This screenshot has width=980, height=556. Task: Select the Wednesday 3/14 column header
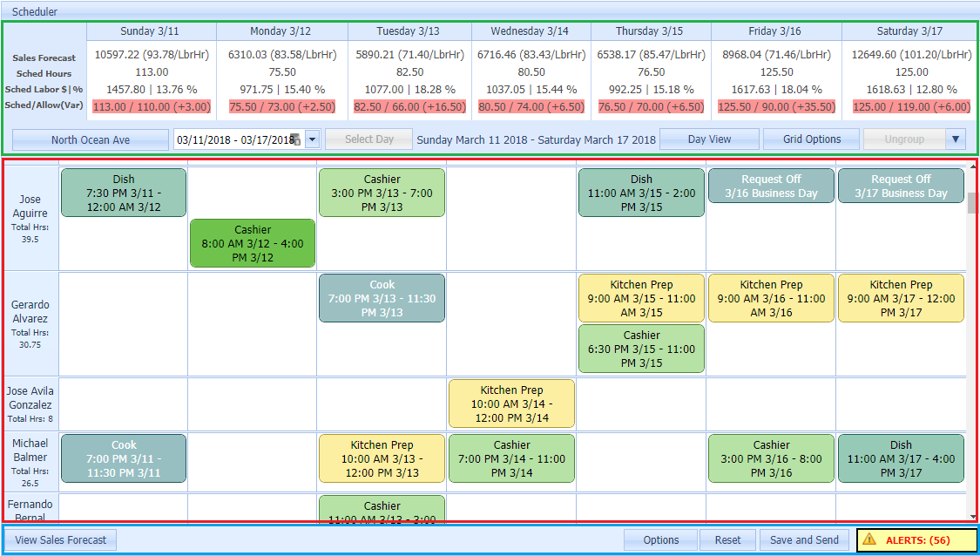coord(530,31)
